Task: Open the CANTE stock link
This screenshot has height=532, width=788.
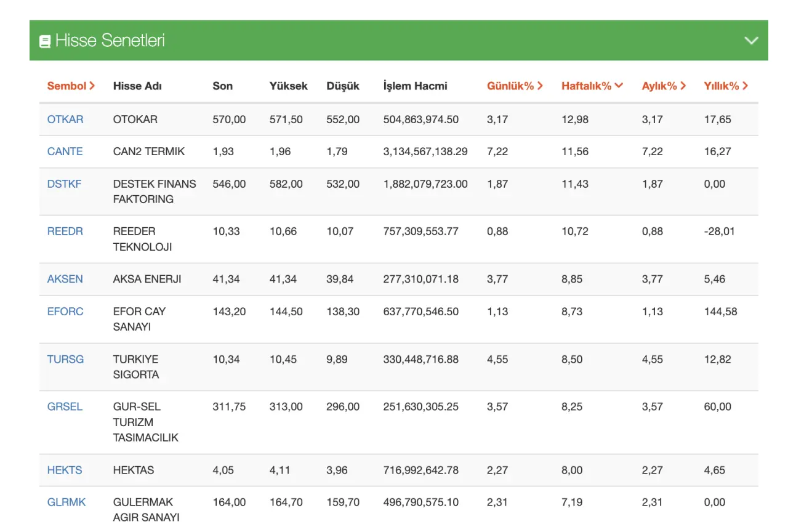Action: click(x=65, y=151)
